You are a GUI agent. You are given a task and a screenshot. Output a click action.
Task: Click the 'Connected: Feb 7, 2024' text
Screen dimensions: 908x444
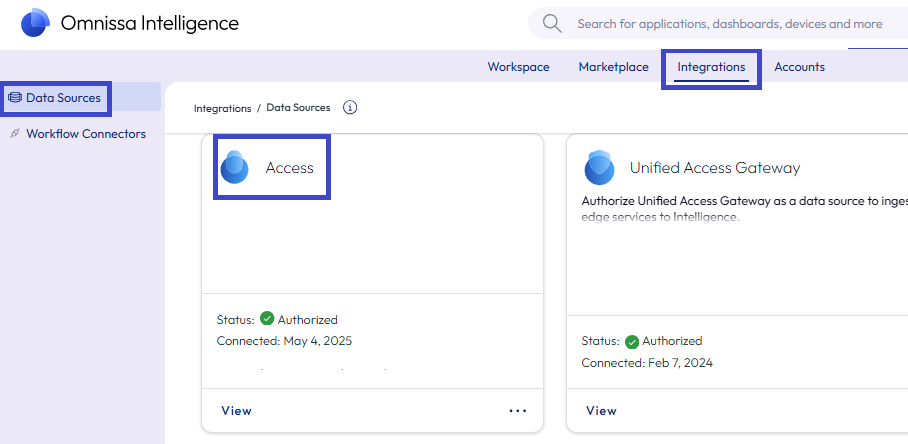point(647,363)
